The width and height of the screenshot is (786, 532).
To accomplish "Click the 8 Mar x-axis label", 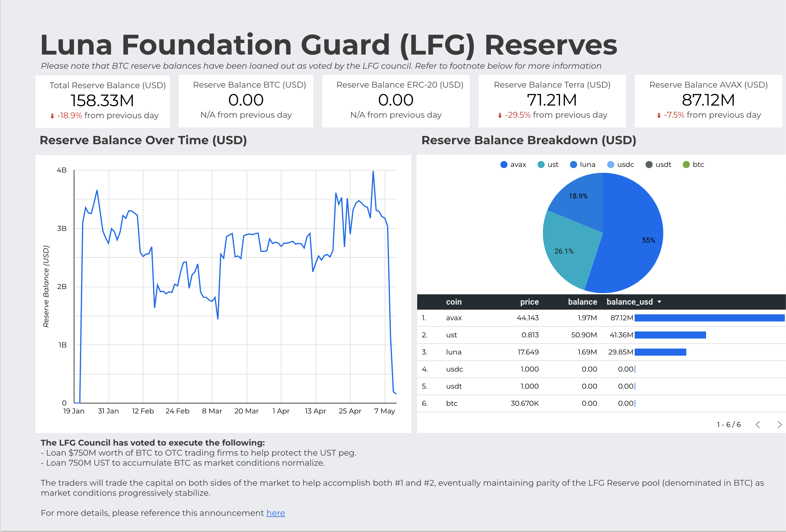I will pos(212,411).
